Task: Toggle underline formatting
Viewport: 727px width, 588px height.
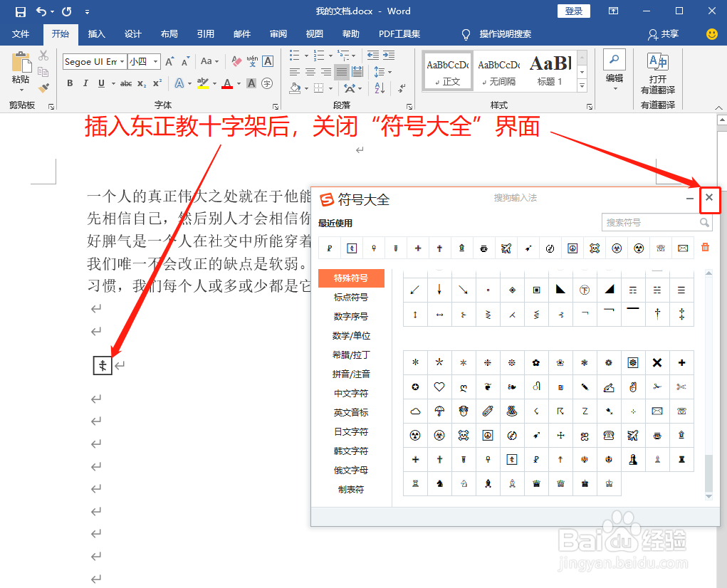Action: pos(101,83)
